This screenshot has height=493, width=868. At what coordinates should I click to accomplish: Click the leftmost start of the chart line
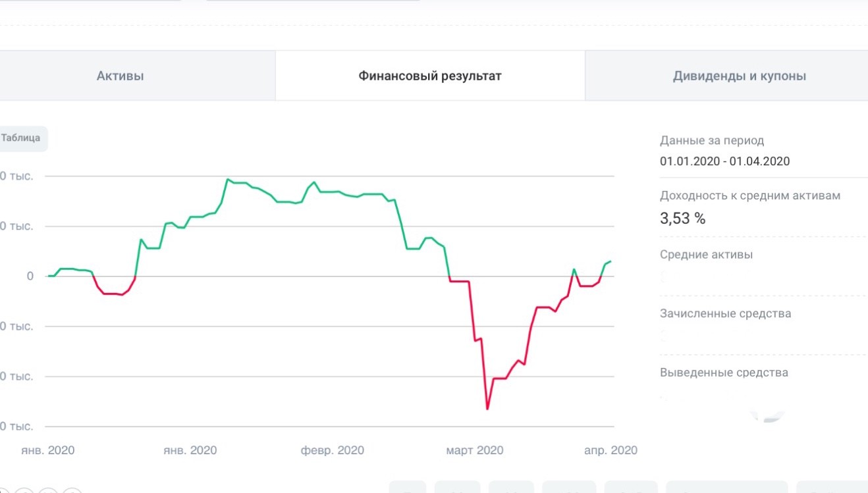coord(48,276)
